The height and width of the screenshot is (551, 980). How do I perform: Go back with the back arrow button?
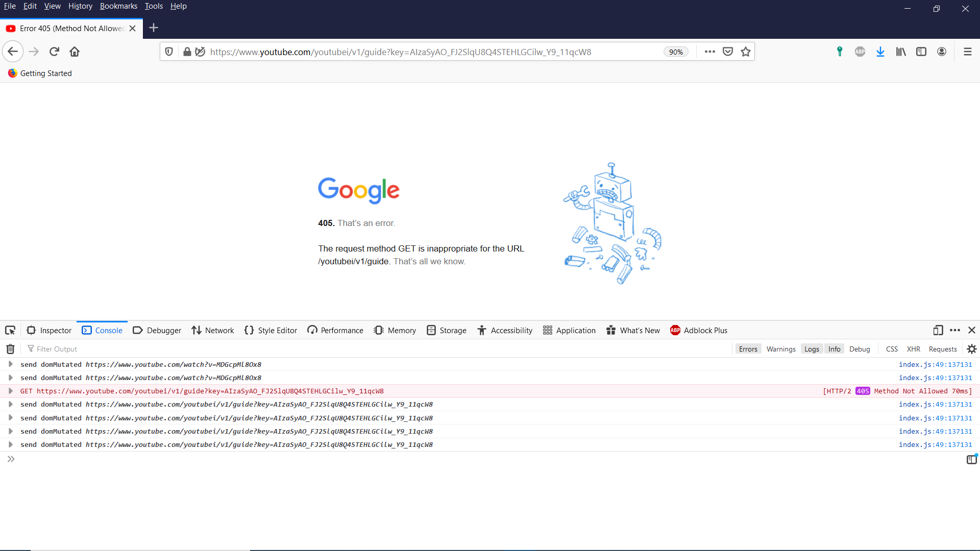(13, 52)
